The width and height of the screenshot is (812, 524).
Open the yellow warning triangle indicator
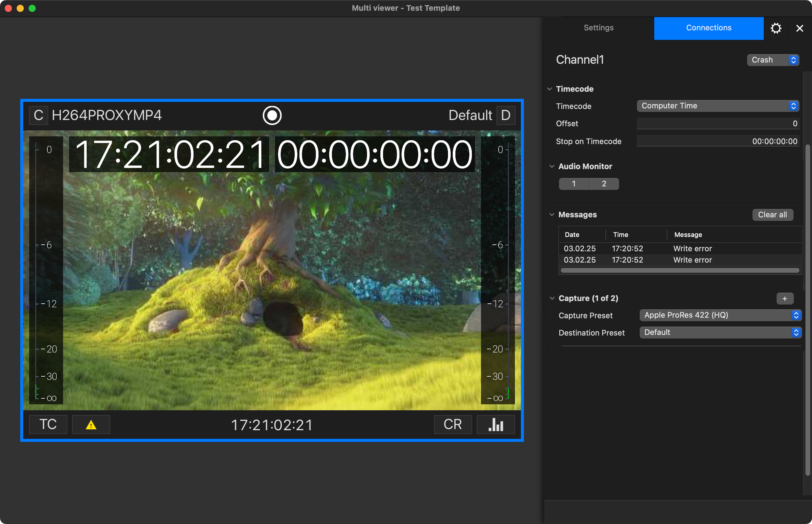pos(91,425)
